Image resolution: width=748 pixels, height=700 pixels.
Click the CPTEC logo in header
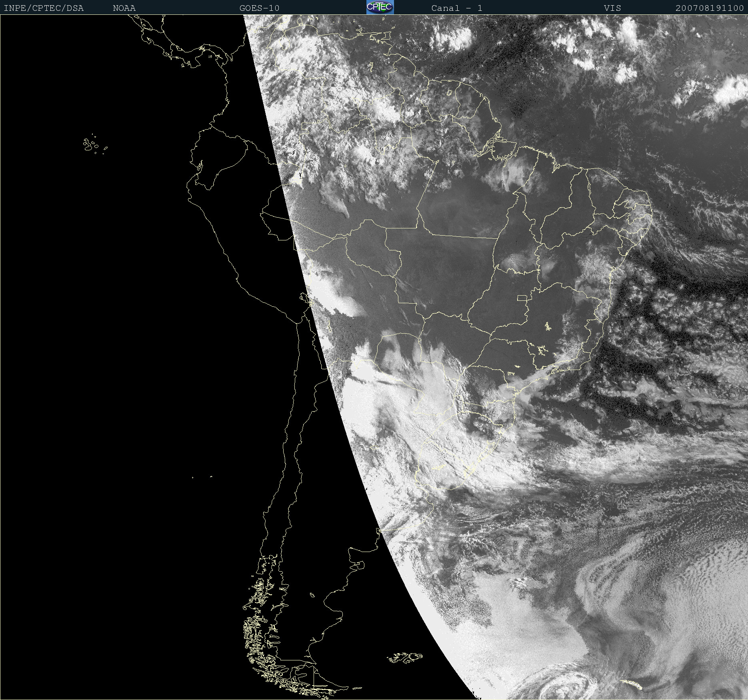pyautogui.click(x=380, y=7)
